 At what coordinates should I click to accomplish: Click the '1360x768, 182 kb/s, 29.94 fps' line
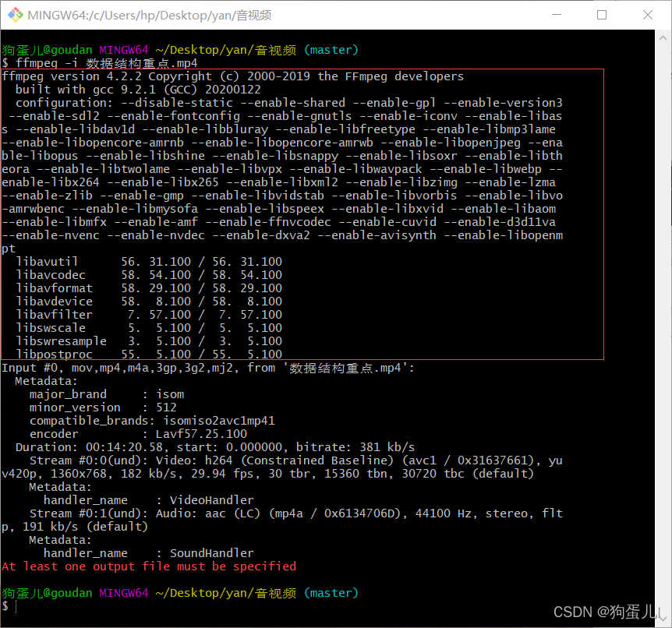point(268,475)
